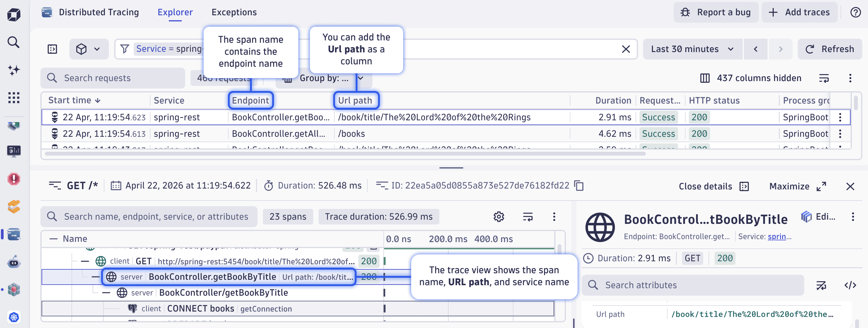This screenshot has height=328, width=868.
Task: Clear the filter bar with the X
Action: (626, 49)
